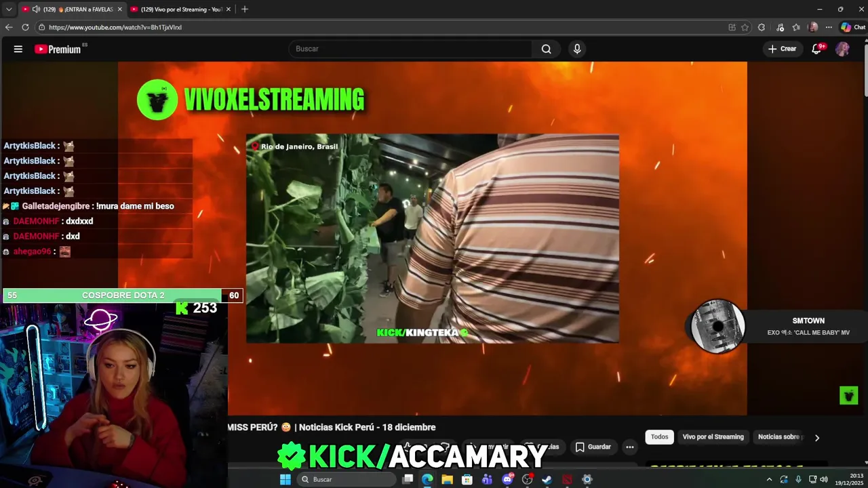The width and height of the screenshot is (868, 488).
Task: Click Guardar save video button
Action: tap(593, 447)
